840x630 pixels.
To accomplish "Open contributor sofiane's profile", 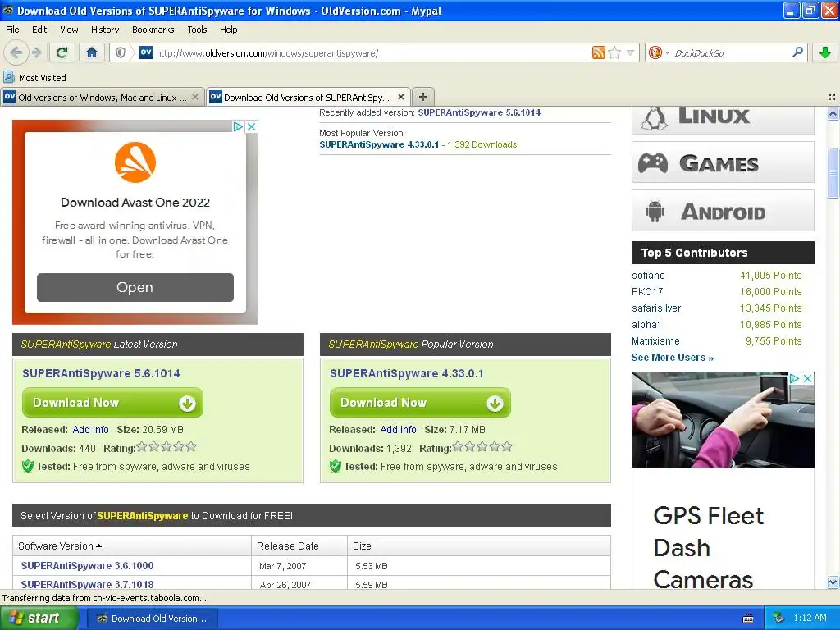I will pos(648,276).
